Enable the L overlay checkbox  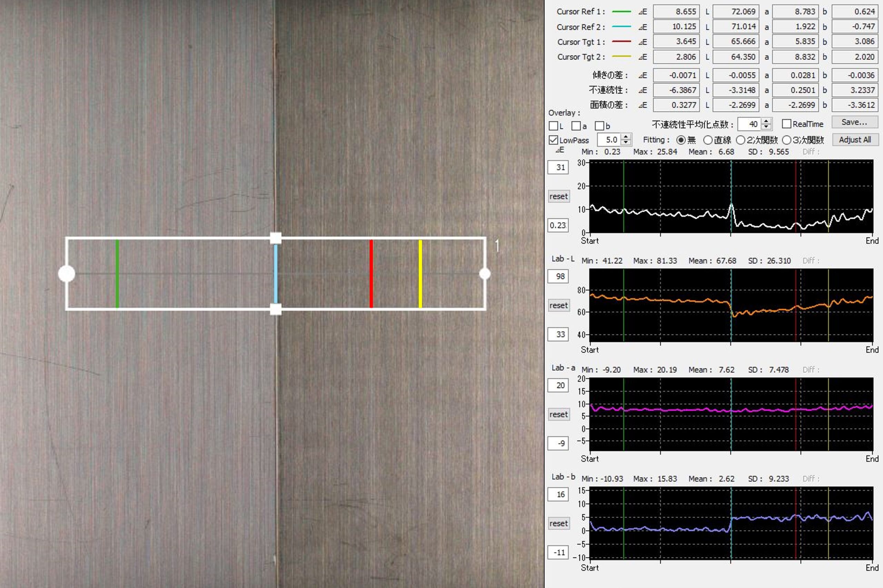pos(553,125)
